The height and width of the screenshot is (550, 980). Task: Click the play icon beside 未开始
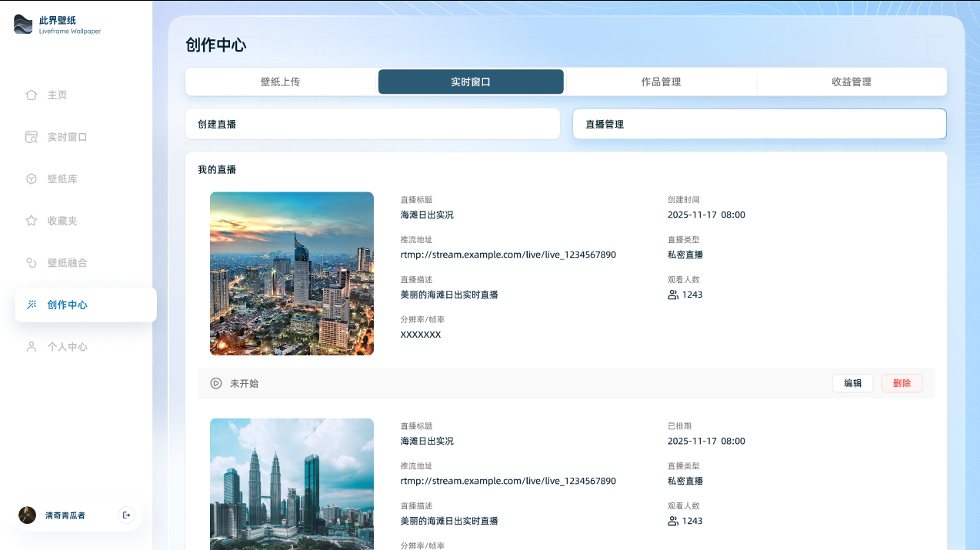(216, 383)
